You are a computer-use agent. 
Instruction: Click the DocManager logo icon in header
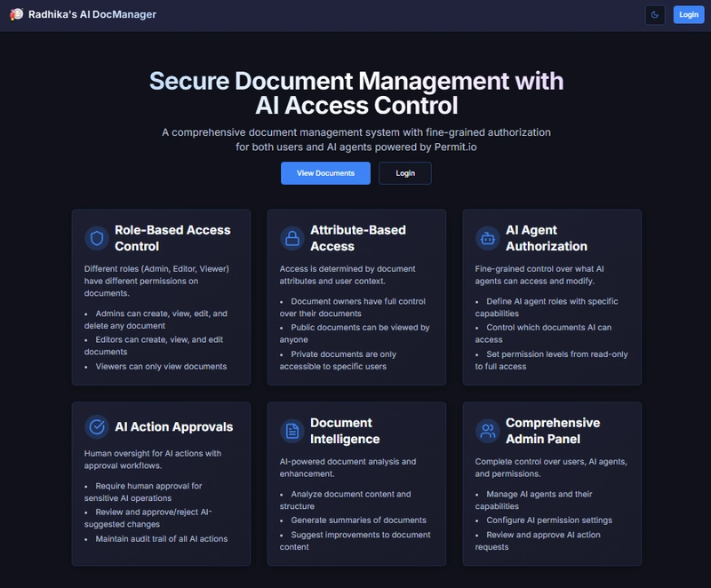click(16, 14)
